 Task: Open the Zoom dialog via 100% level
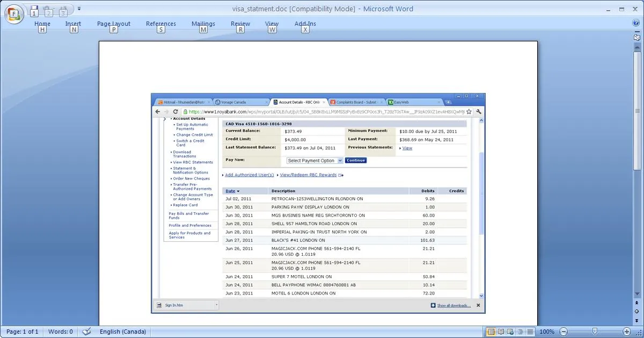[x=547, y=332]
